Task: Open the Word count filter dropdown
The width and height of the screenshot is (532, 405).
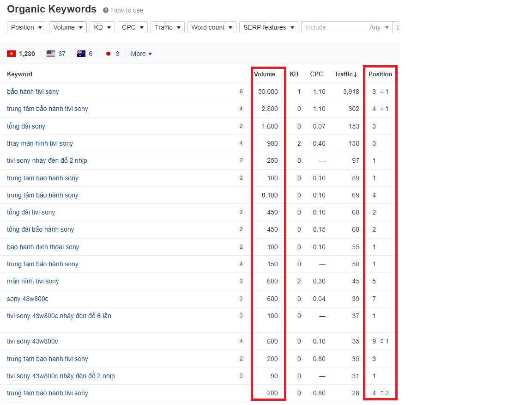Action: [212, 27]
